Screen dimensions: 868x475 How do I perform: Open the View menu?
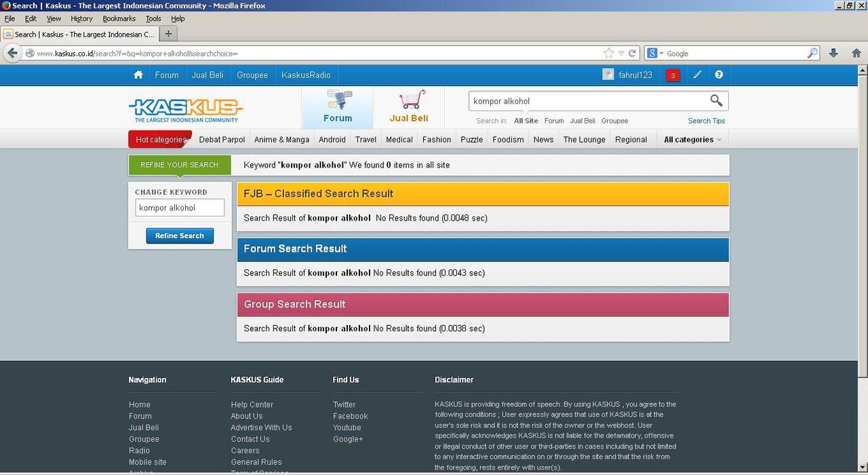(54, 18)
